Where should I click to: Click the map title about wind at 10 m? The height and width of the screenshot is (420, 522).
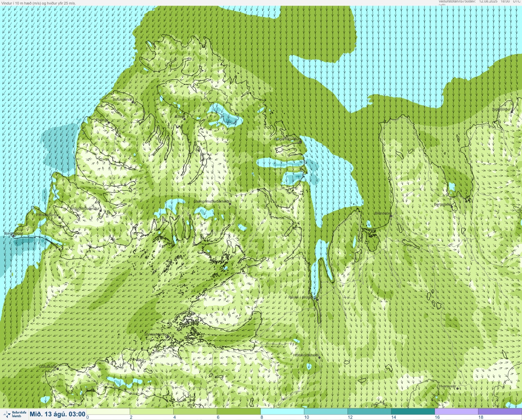coord(39,3)
